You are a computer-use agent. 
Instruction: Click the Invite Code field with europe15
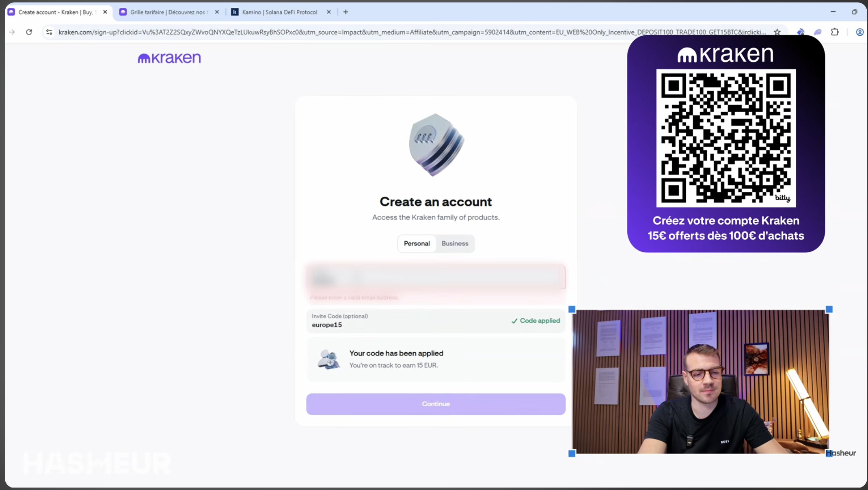pyautogui.click(x=406, y=321)
